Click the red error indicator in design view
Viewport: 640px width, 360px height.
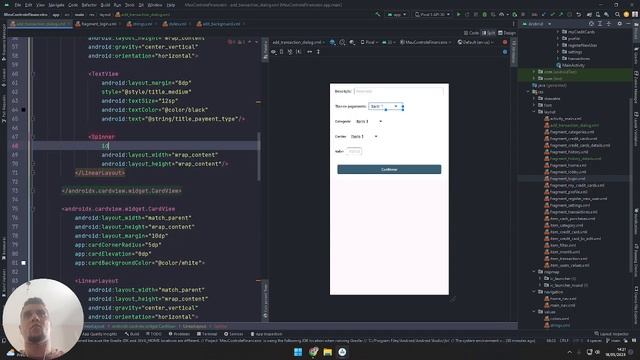click(505, 42)
